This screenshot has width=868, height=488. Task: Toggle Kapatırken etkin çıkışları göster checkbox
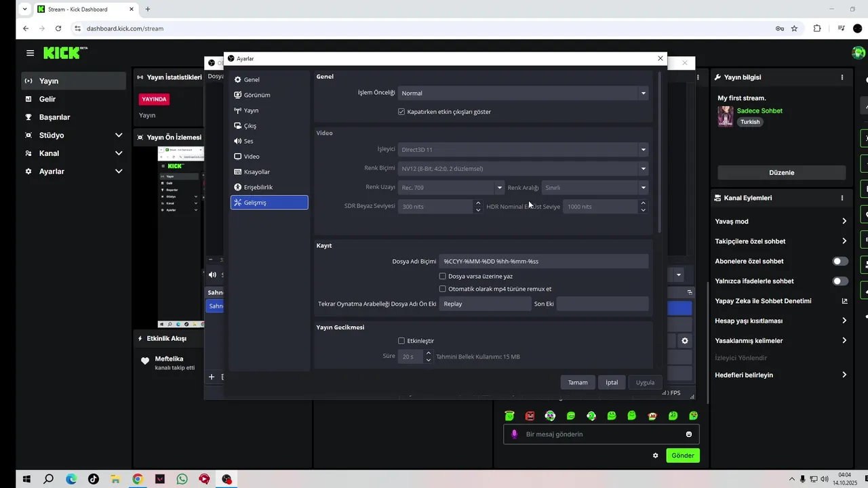401,112
